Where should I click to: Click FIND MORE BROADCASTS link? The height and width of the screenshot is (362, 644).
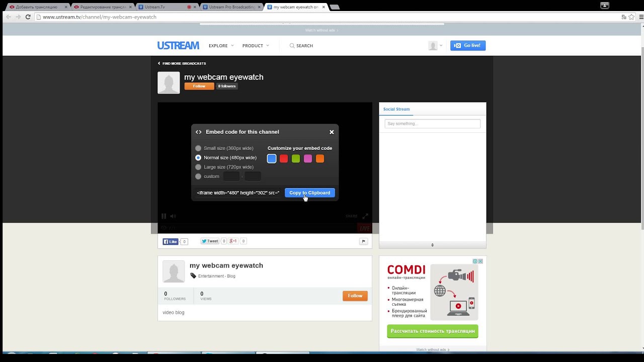[x=184, y=64]
